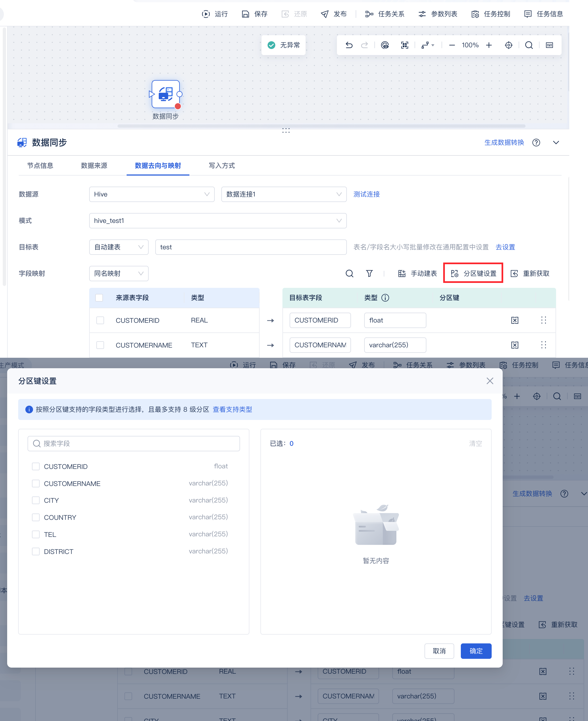Open the canvas search magnifier icon

coord(529,45)
